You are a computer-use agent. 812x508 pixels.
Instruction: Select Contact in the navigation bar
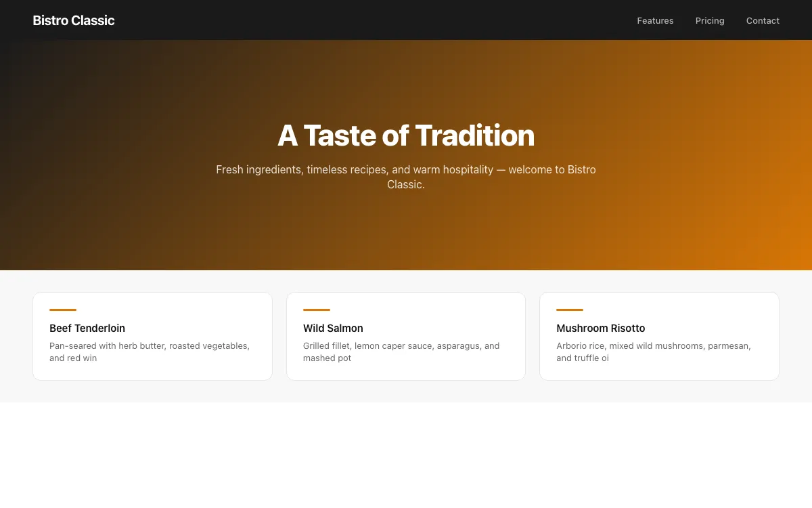click(763, 20)
